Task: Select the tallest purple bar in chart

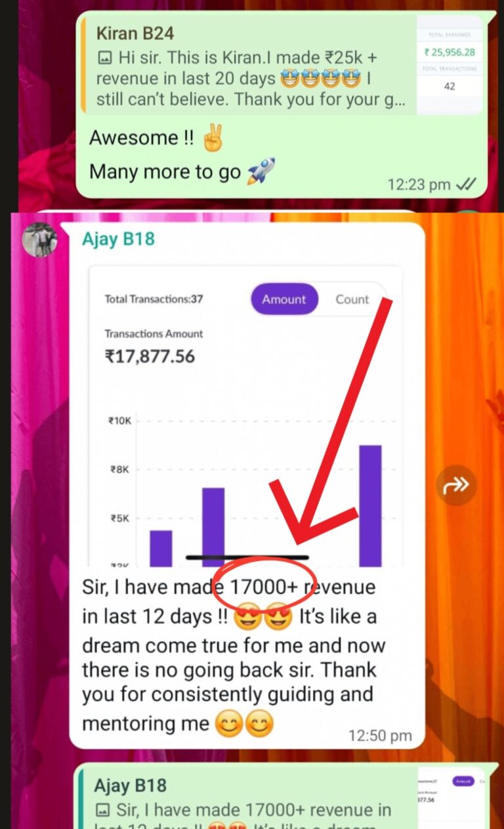Action: (x=370, y=505)
